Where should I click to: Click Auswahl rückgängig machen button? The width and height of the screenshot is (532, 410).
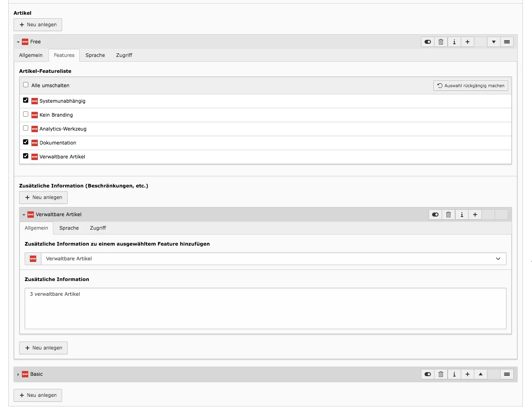coord(470,86)
